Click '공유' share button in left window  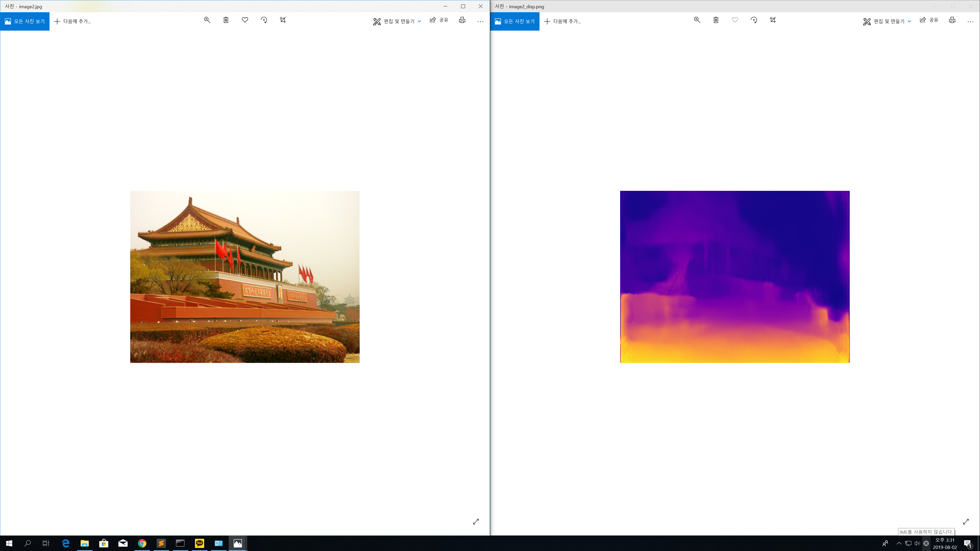(x=439, y=20)
